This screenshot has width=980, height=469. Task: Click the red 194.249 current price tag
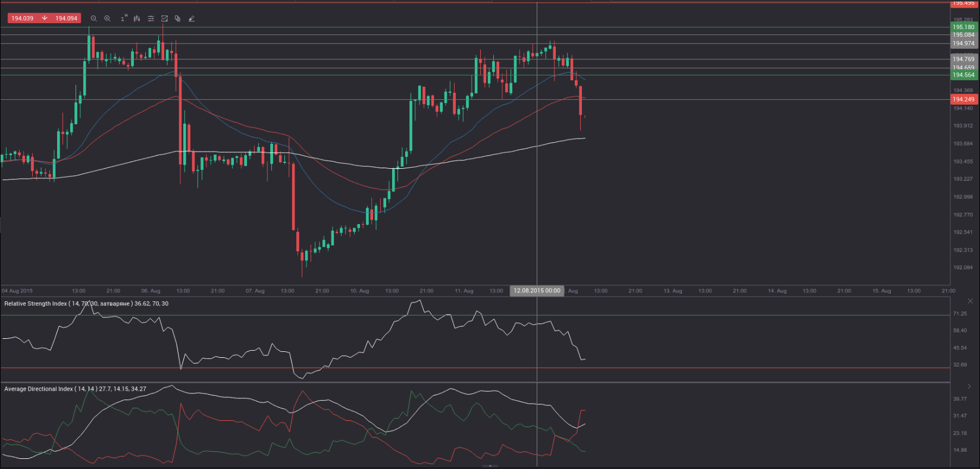pos(963,99)
